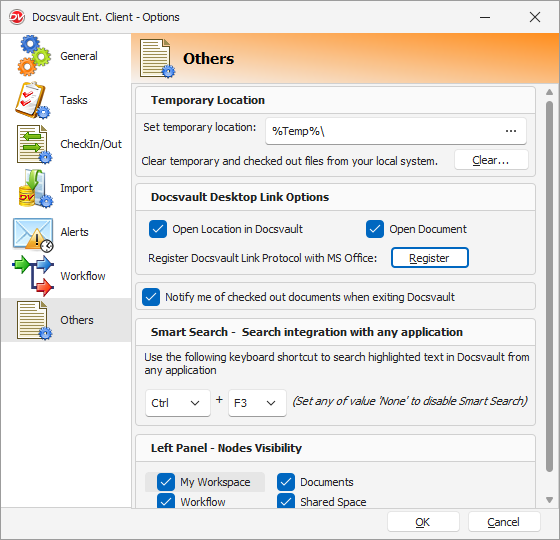560x540 pixels.
Task: Uncheck the Workflow node checkbox
Action: (x=166, y=501)
